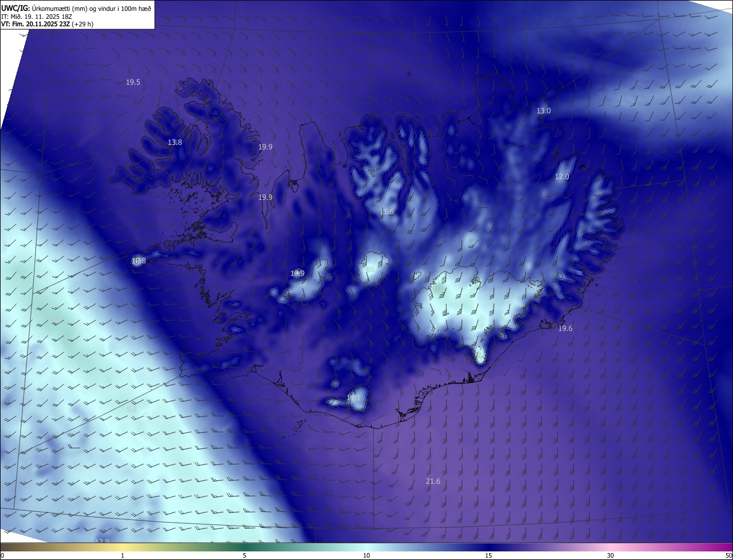Click the '5' label on the color scale
Viewport: 733px width, 560px height.
point(245,555)
